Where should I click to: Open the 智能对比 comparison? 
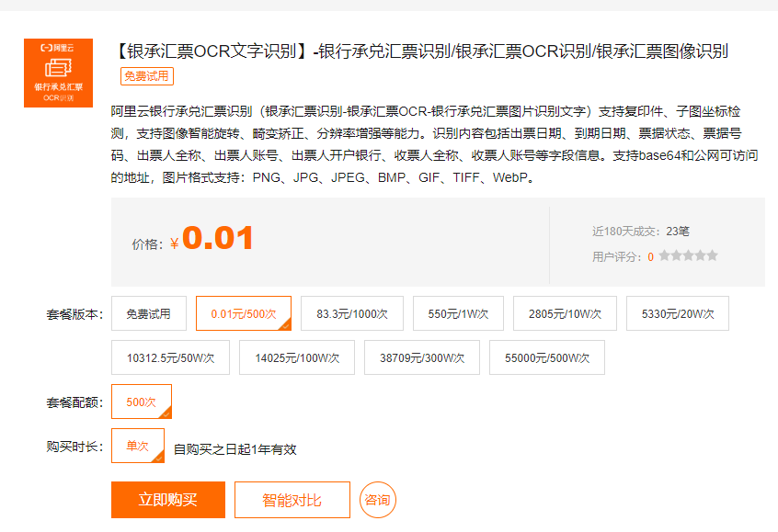point(292,500)
